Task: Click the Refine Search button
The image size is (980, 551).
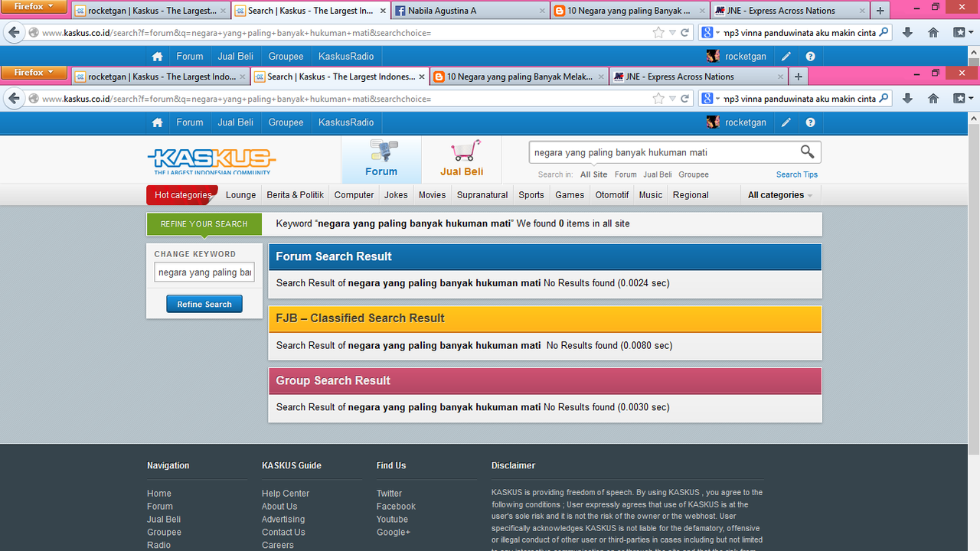Action: pyautogui.click(x=204, y=305)
